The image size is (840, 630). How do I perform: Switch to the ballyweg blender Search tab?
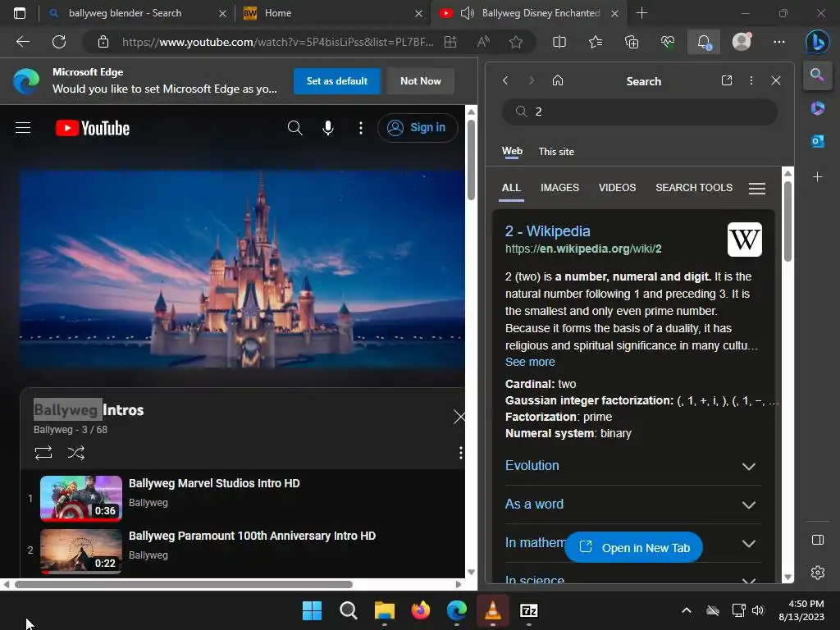click(x=125, y=13)
